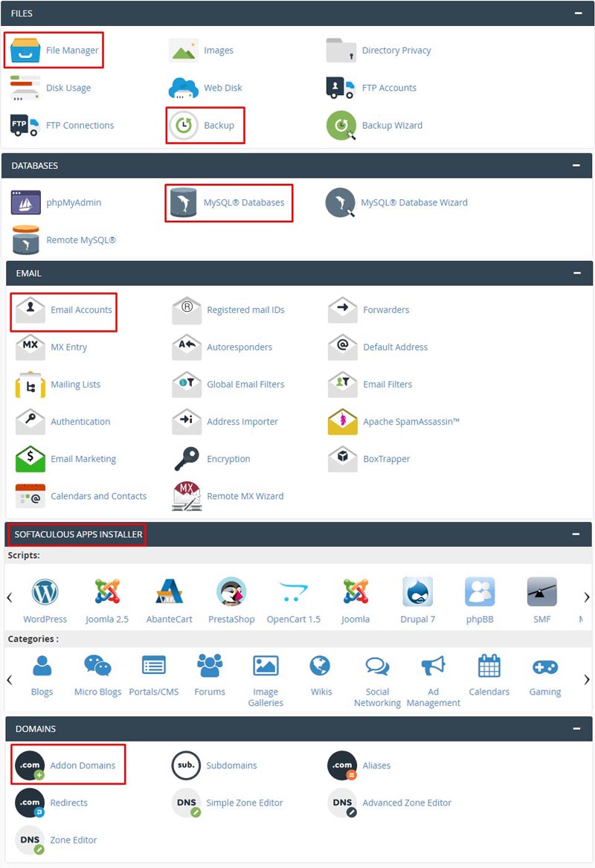
Task: Collapse the Email section
Action: click(x=577, y=273)
